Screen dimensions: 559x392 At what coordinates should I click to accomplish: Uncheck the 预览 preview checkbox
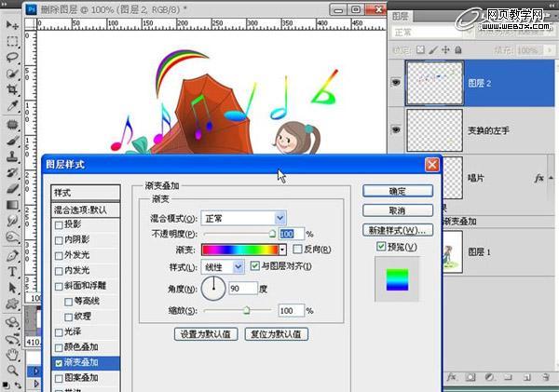coord(380,247)
